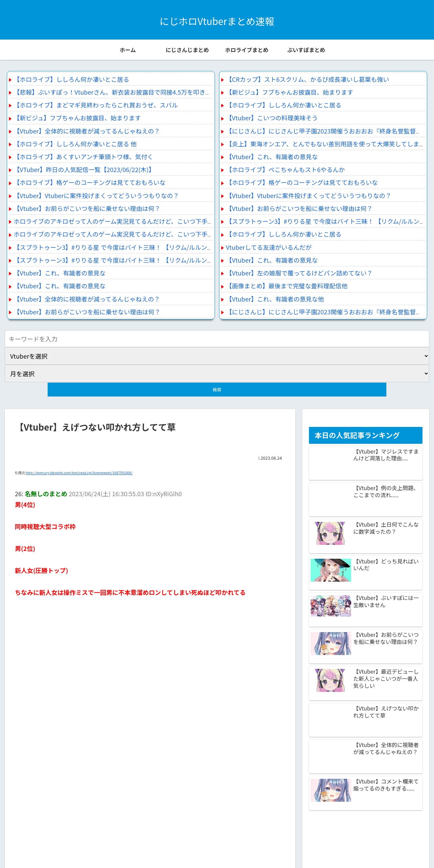Open the 【画像まとめ】最後まで完璧な畳料理配信他 headline
Viewport: 434px width, 868px height.
coord(287,286)
